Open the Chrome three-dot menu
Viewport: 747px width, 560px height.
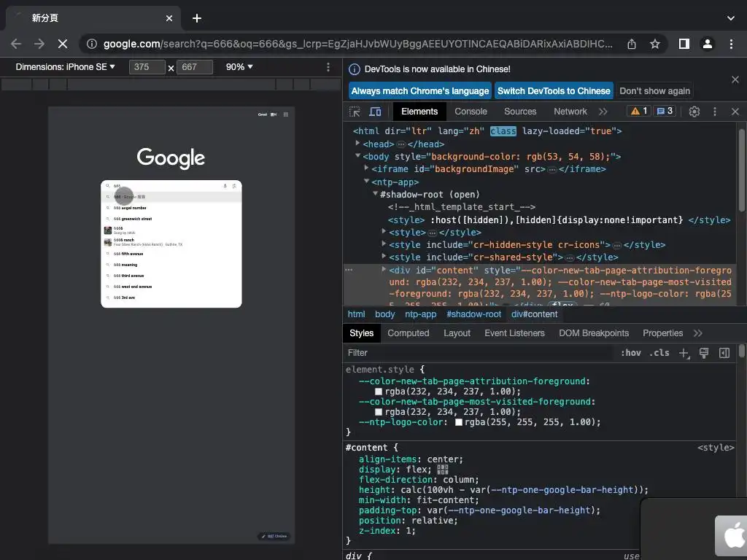pyautogui.click(x=731, y=44)
